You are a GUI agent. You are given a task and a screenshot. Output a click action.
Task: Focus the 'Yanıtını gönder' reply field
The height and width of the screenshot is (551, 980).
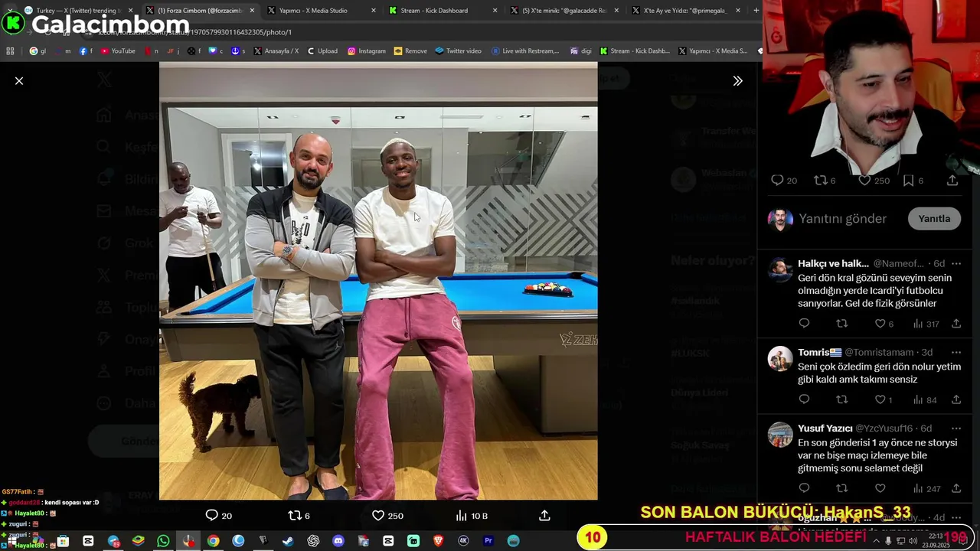point(842,219)
